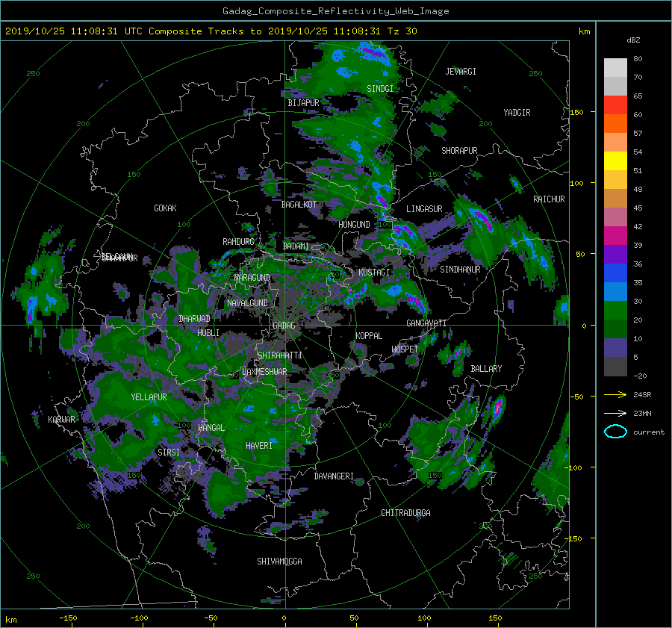Click the dBZ legend heading

pyautogui.click(x=633, y=40)
